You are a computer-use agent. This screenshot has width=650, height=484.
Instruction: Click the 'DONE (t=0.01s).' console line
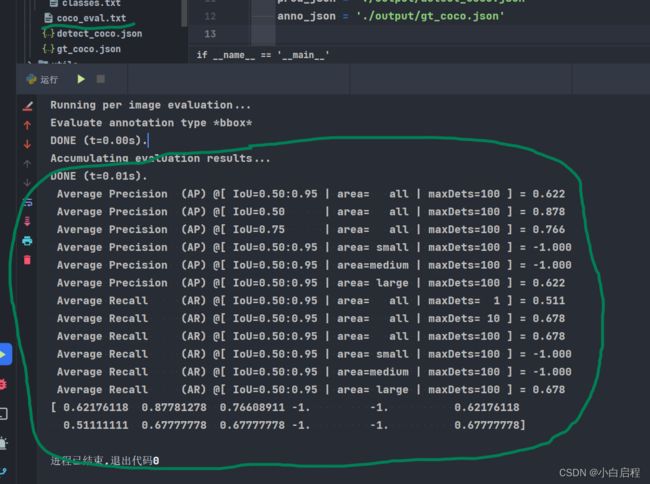click(99, 176)
